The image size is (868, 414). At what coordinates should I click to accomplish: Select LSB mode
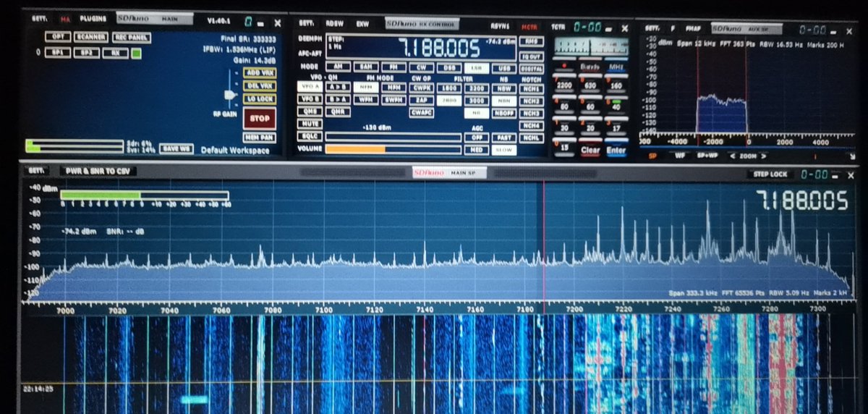pyautogui.click(x=477, y=68)
